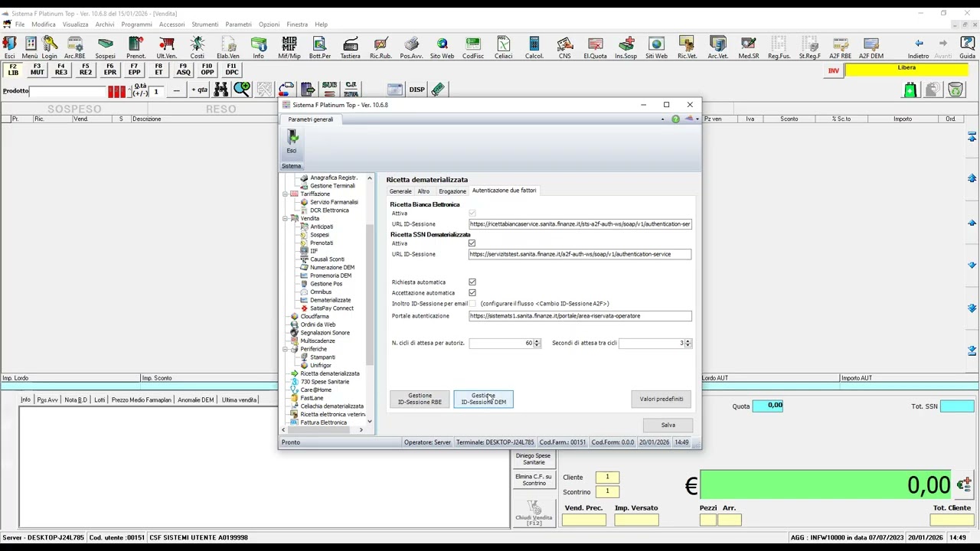This screenshot has width=980, height=551.
Task: Toggle Accettazione automatica checkbox
Action: (x=472, y=293)
